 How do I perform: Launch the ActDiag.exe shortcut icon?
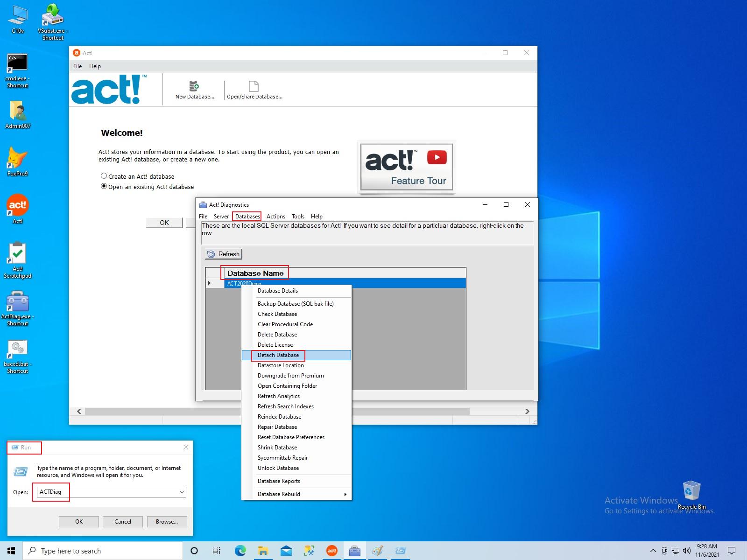click(x=18, y=308)
